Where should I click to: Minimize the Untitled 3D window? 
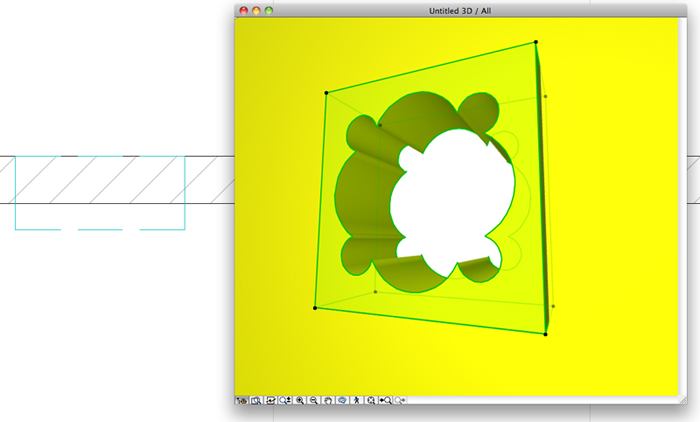(256, 11)
